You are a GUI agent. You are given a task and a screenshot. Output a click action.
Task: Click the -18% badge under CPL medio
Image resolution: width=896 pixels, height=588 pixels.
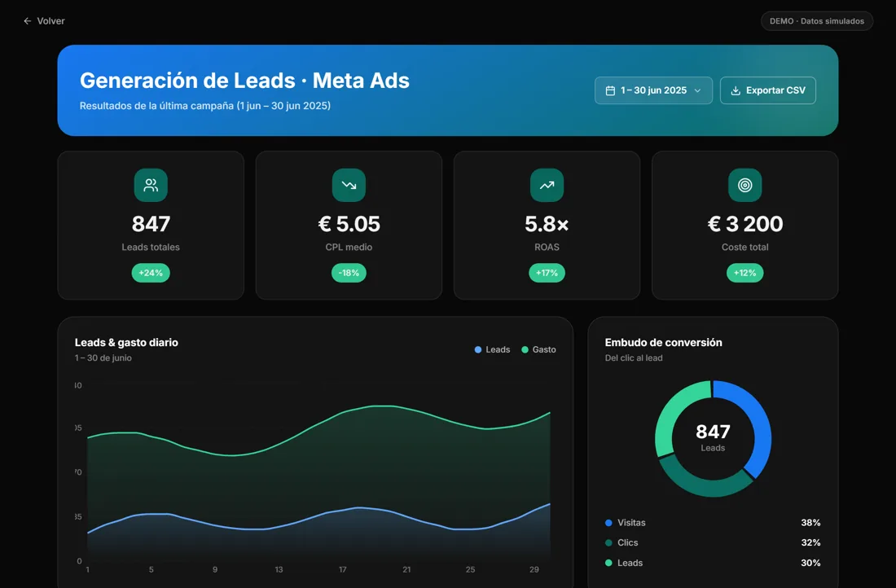point(349,273)
